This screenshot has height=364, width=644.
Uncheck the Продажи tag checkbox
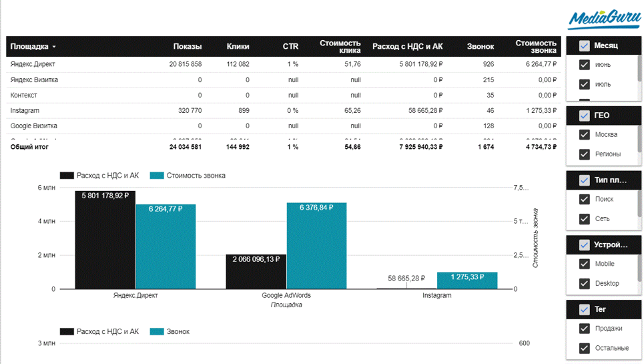(x=585, y=329)
